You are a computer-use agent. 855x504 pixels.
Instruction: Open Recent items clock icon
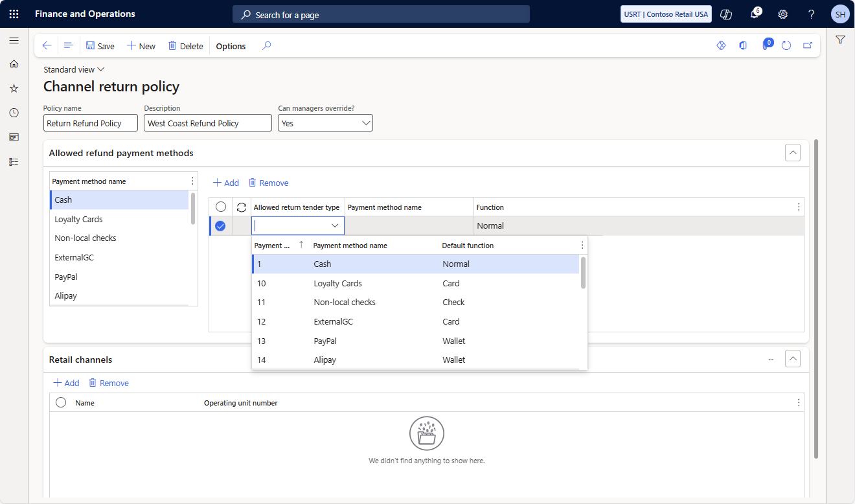pos(14,112)
